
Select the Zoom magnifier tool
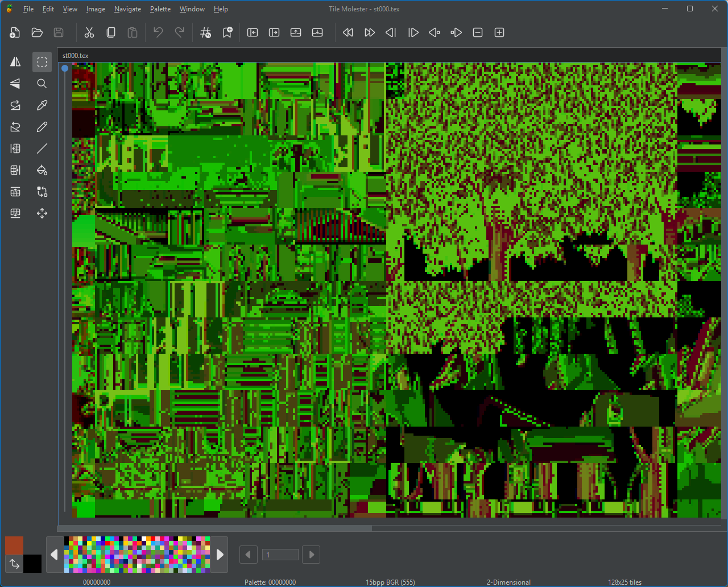[x=42, y=84]
